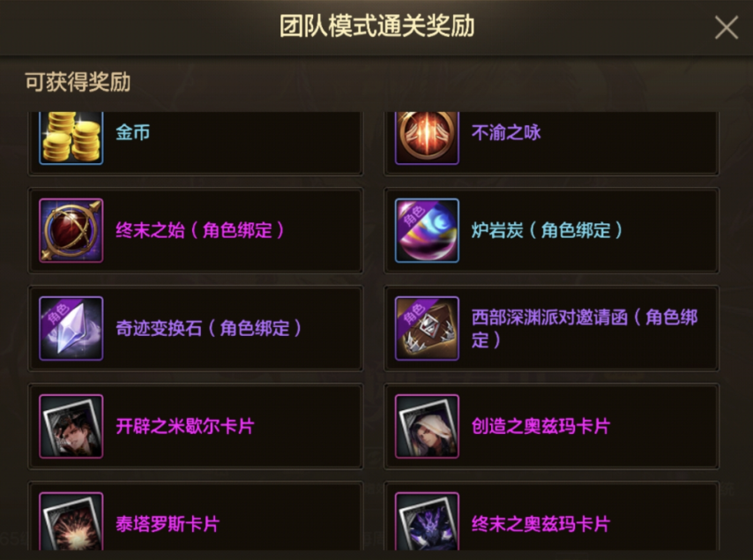Select the 终末之始（角色绑定）text
This screenshot has height=560, width=753.
[200, 230]
